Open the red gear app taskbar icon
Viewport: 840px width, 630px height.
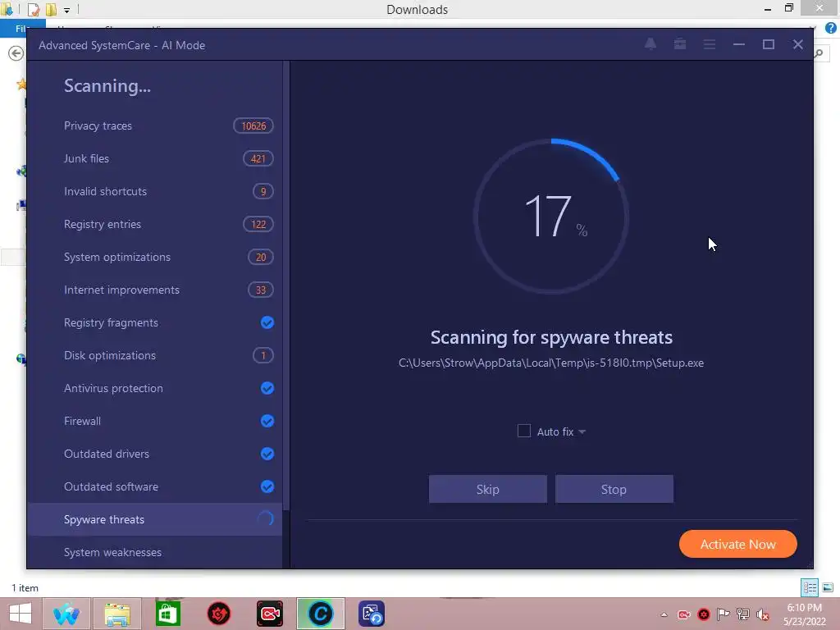click(x=218, y=614)
